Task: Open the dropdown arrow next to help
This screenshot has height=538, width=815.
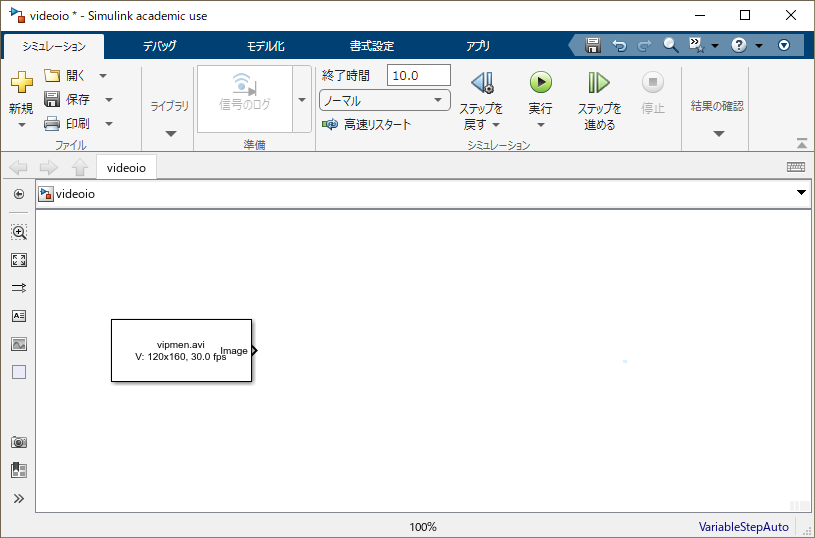Action: (759, 46)
